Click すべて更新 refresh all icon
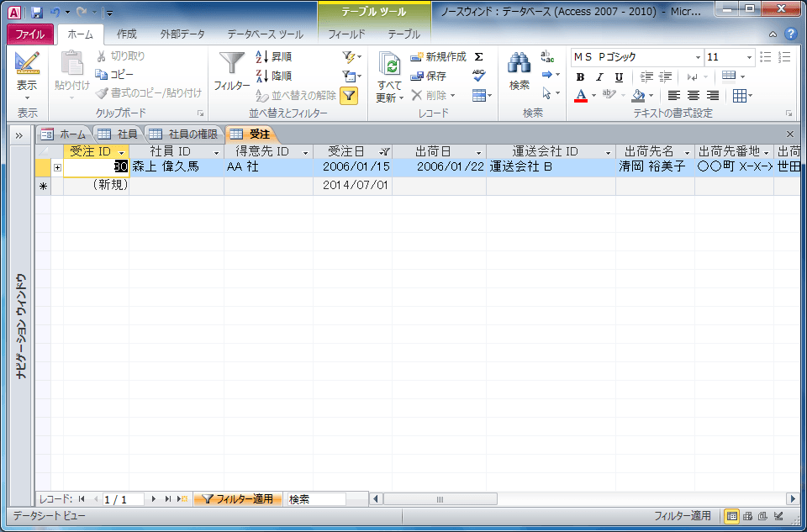 click(389, 64)
